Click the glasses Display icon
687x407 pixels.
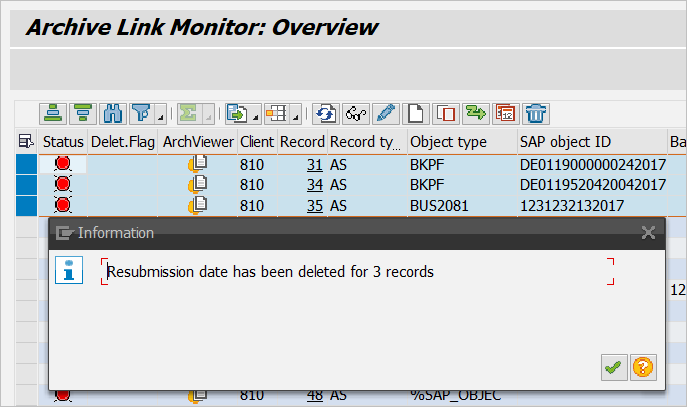tap(355, 113)
